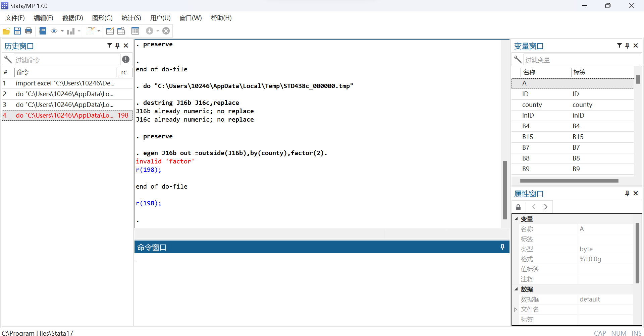Click the 过滤变量 filter field
The width and height of the screenshot is (644, 336).
tap(582, 60)
